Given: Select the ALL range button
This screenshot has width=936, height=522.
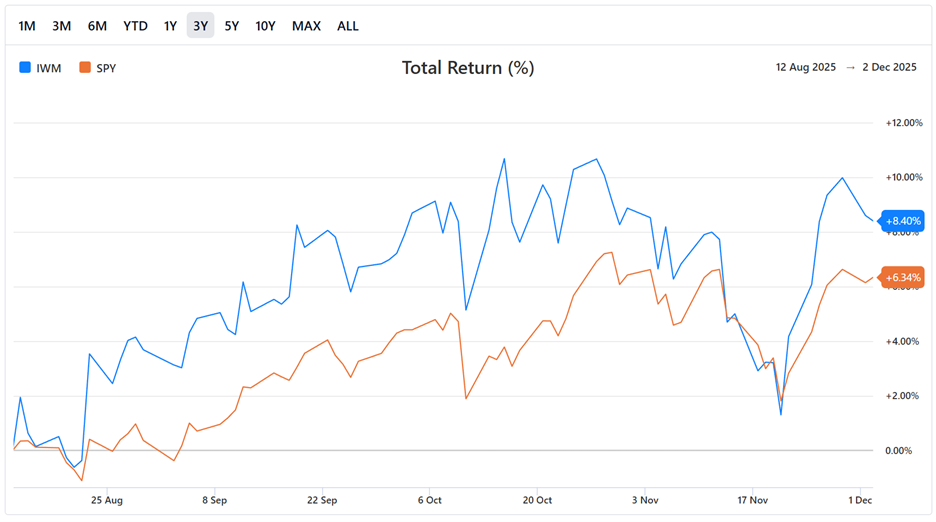Looking at the screenshot, I should click(x=348, y=26).
